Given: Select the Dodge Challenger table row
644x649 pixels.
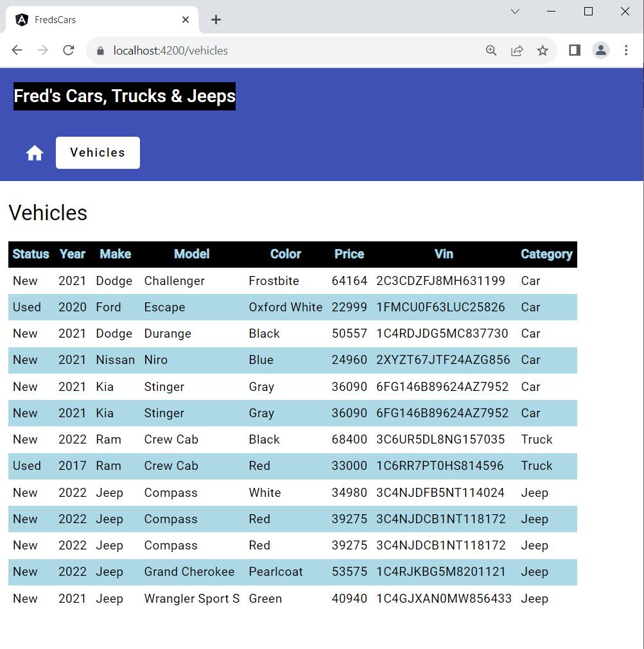Looking at the screenshot, I should 293,281.
